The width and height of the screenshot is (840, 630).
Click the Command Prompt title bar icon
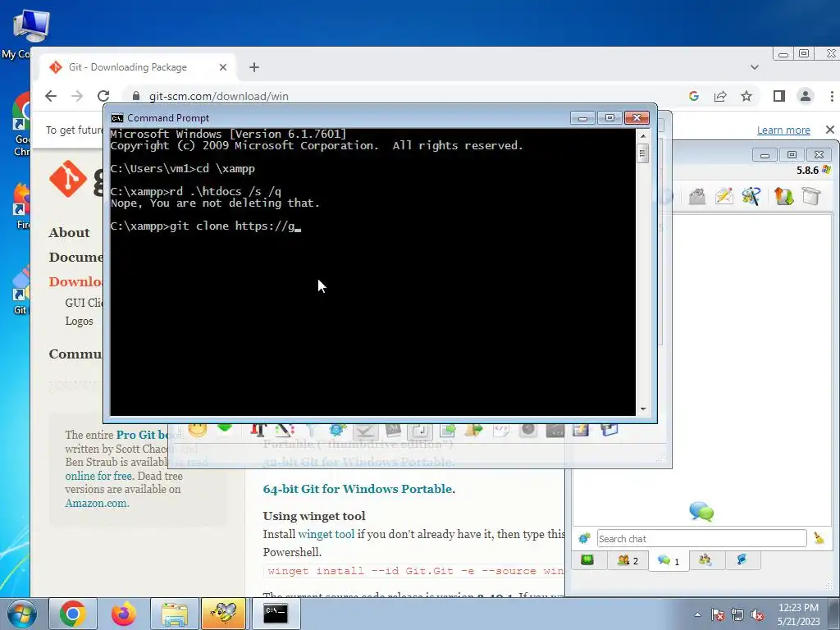pyautogui.click(x=116, y=118)
